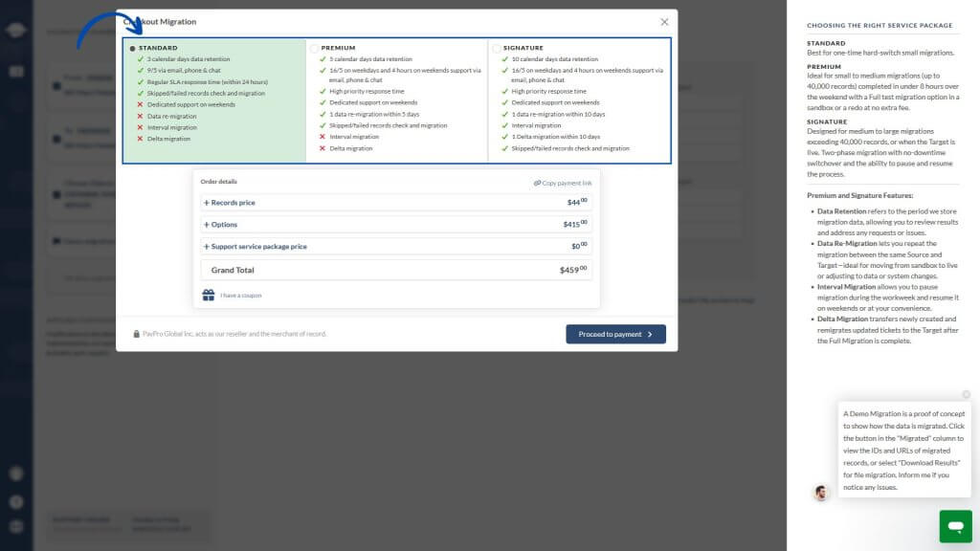The height and width of the screenshot is (551, 980).
Task: Select the Signature package option
Action: coord(497,48)
